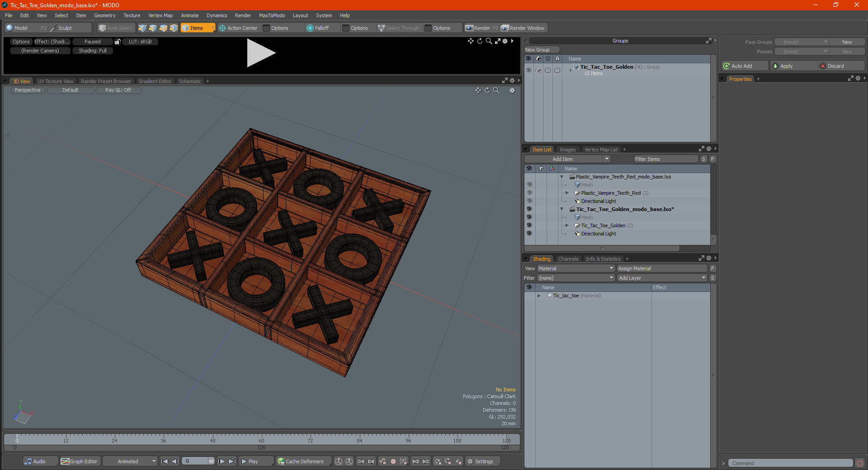The height and width of the screenshot is (470, 868).
Task: Open the View Material dropdown
Action: 576,268
